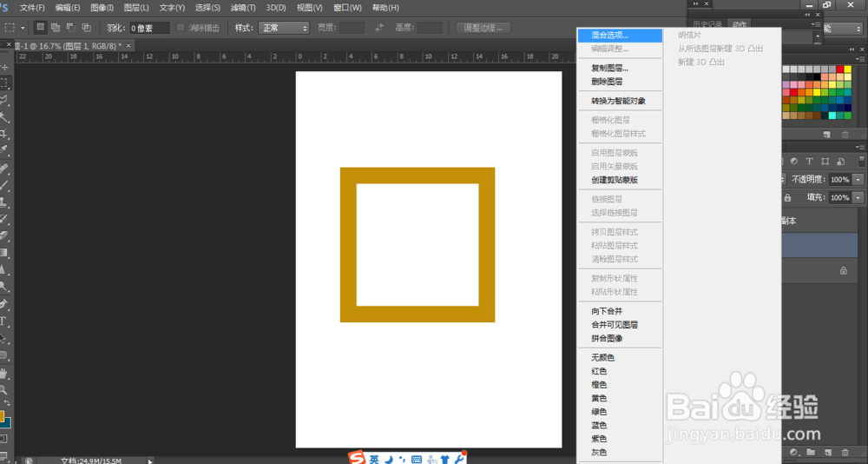Open the workspace switcher dropdown

[845, 29]
